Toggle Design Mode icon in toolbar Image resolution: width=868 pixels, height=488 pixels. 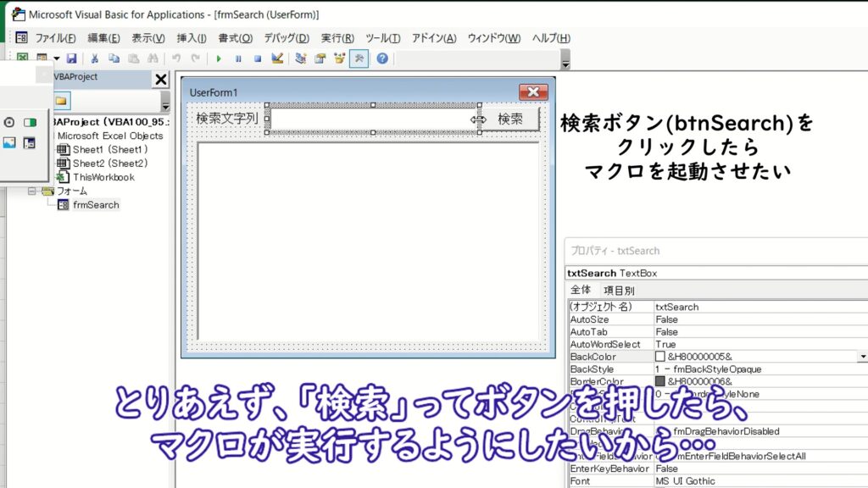click(276, 58)
